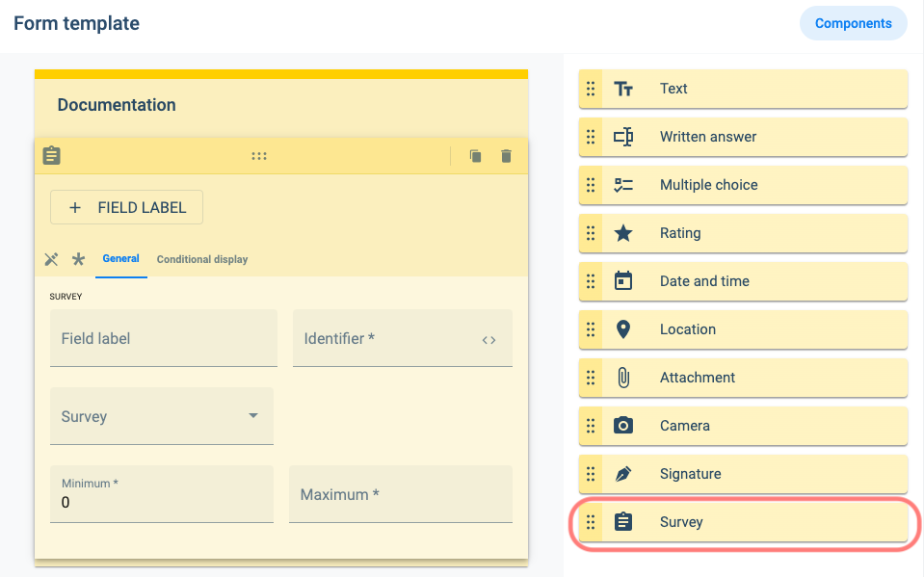Switch to the Conditional display tab
Viewport: 924px width, 577px height.
pos(202,259)
